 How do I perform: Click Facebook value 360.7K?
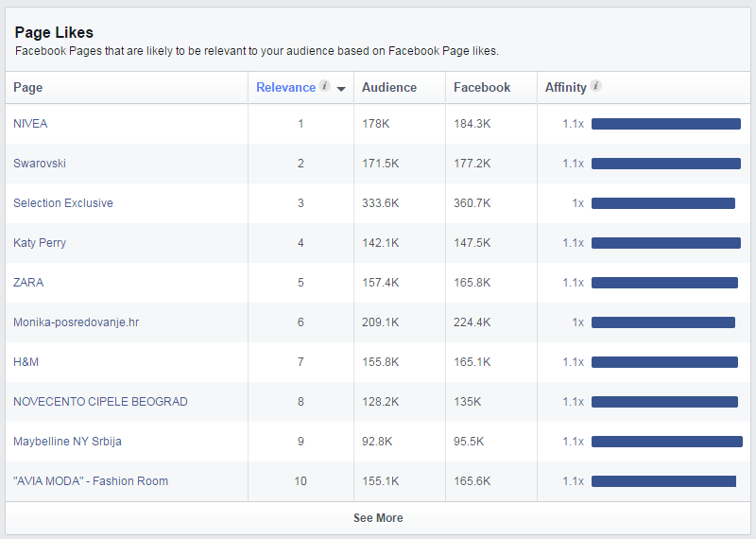point(472,202)
